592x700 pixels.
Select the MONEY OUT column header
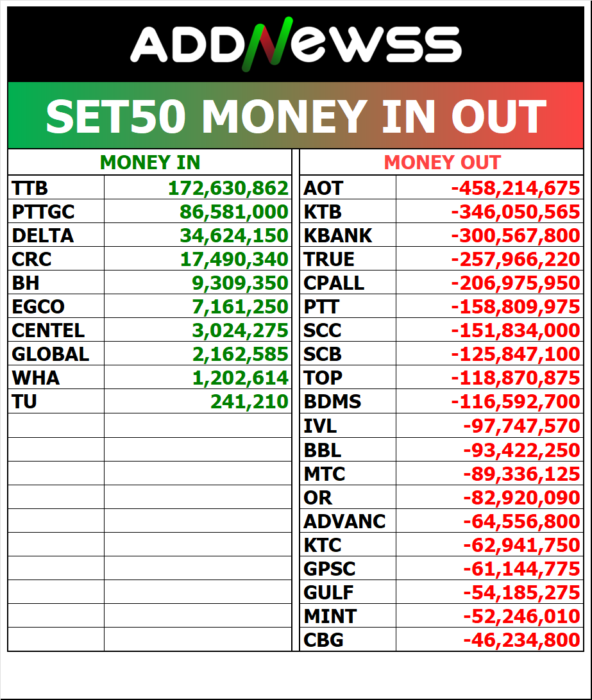click(442, 163)
